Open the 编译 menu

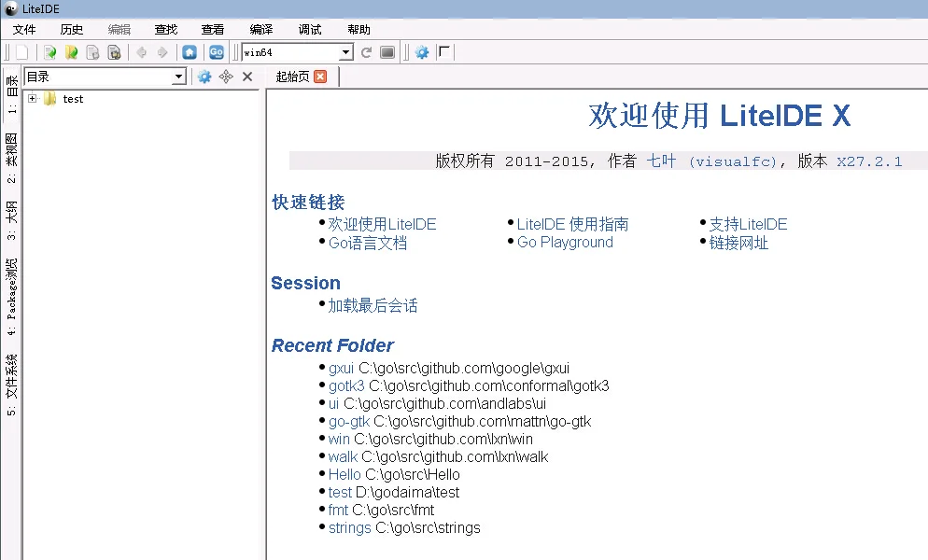click(261, 30)
